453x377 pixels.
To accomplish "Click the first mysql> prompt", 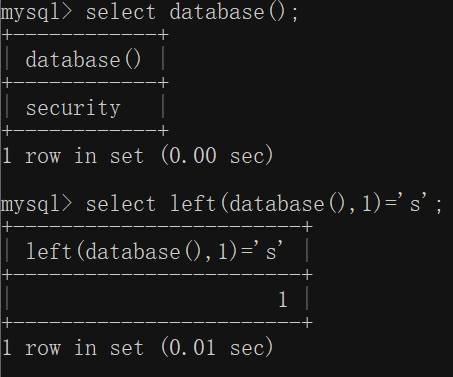I will [36, 13].
